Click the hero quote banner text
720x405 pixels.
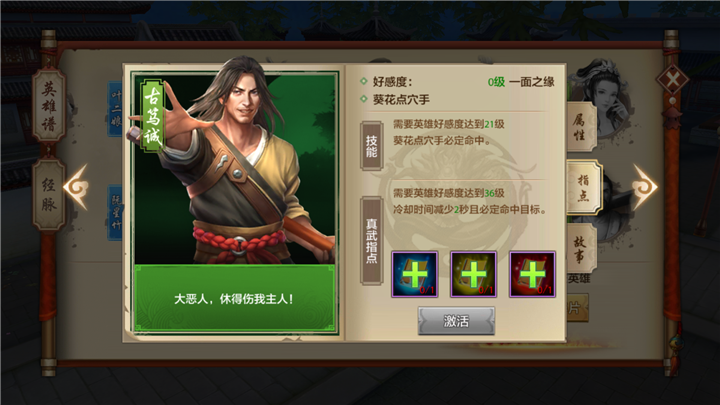[x=234, y=299]
